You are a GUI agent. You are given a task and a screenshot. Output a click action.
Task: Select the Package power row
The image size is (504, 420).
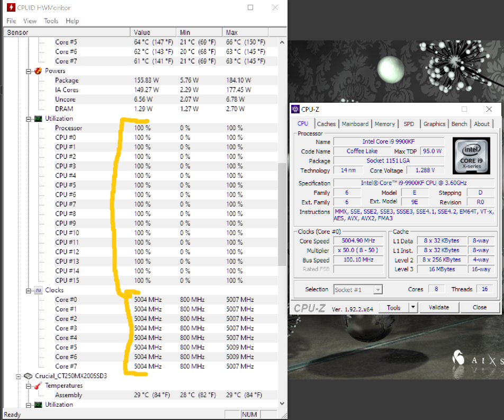tap(166, 81)
